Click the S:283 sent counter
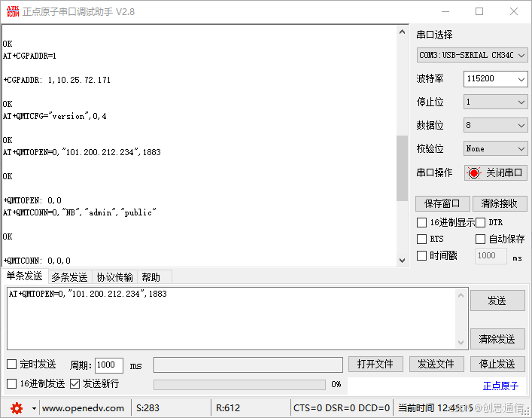532x418 pixels. click(x=147, y=407)
